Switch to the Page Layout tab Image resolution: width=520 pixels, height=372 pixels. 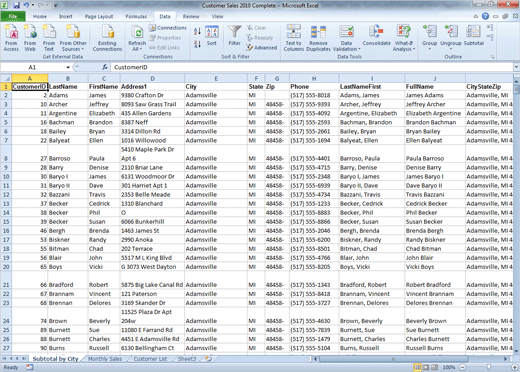click(99, 16)
